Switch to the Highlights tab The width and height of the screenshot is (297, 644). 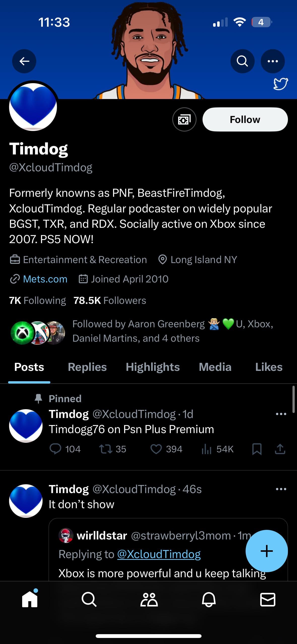(x=153, y=367)
